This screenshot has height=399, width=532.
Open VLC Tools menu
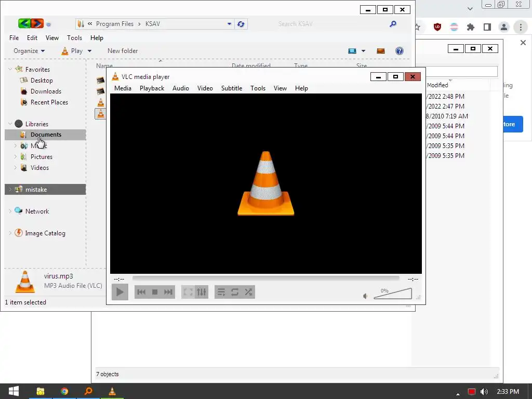click(258, 88)
